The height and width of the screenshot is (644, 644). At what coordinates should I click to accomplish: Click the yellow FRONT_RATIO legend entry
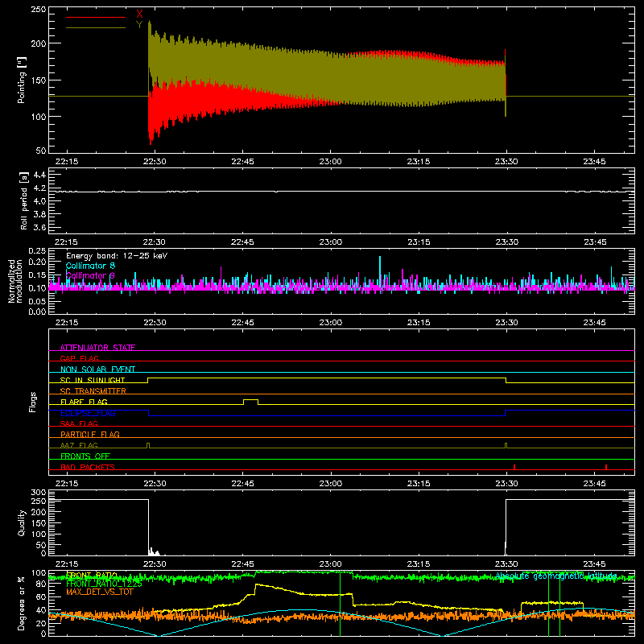[92, 575]
